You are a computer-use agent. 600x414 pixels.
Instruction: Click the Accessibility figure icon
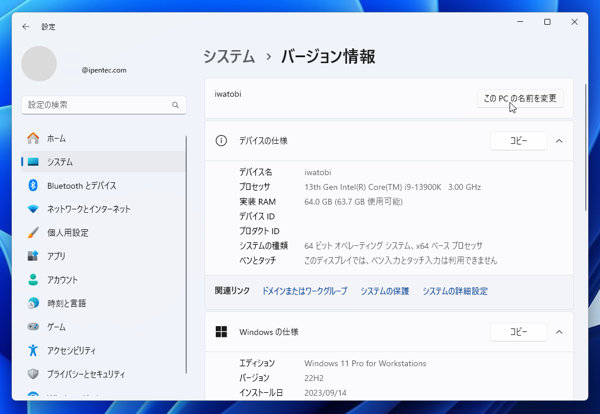tap(33, 350)
